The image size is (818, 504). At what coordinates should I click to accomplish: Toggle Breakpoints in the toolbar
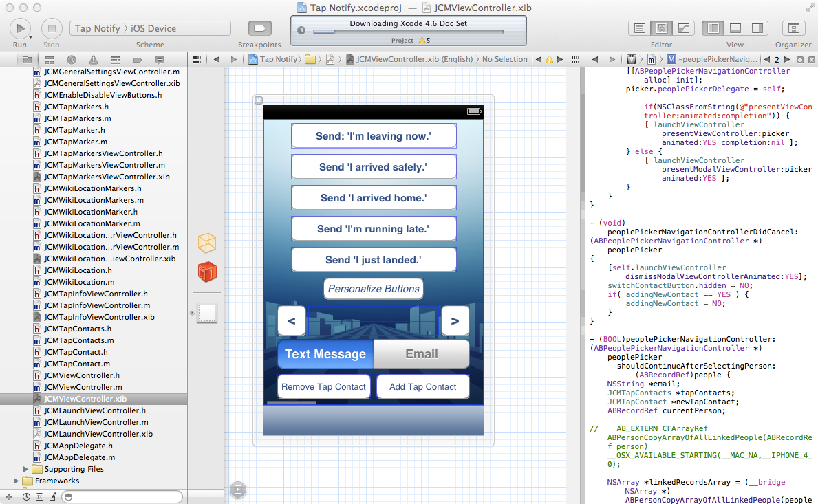coord(259,28)
